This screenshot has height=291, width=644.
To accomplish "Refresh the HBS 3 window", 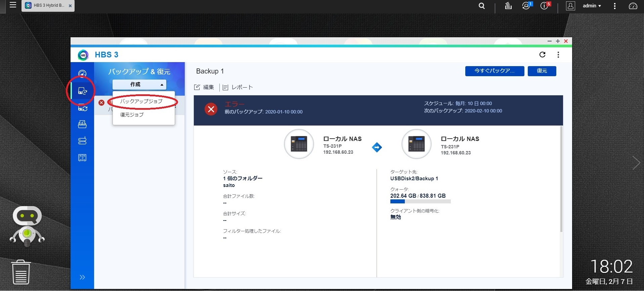I will pyautogui.click(x=542, y=55).
